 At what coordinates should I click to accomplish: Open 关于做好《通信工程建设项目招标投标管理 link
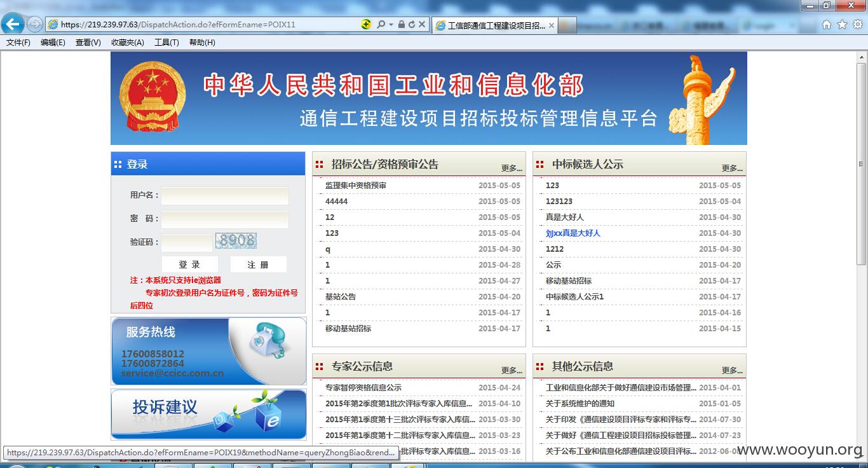pos(621,436)
